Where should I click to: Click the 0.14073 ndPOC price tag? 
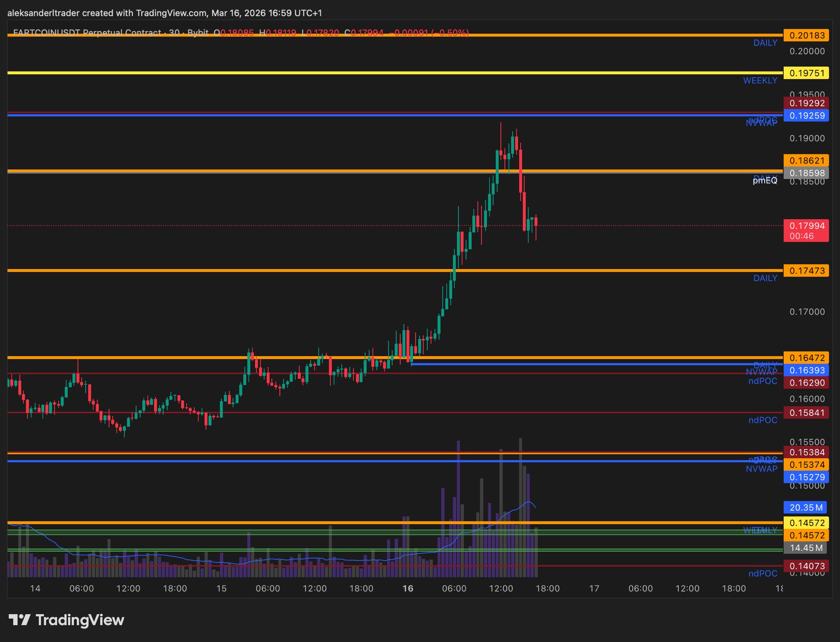(x=806, y=566)
